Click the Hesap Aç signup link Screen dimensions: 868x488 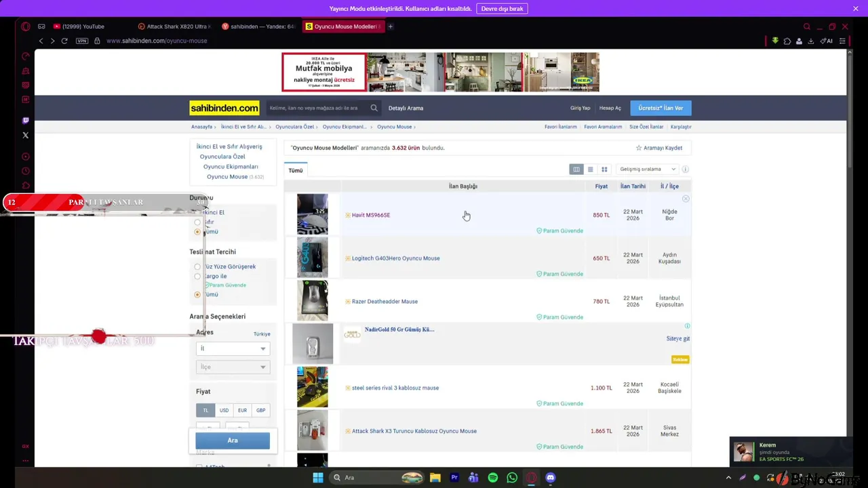(x=610, y=108)
